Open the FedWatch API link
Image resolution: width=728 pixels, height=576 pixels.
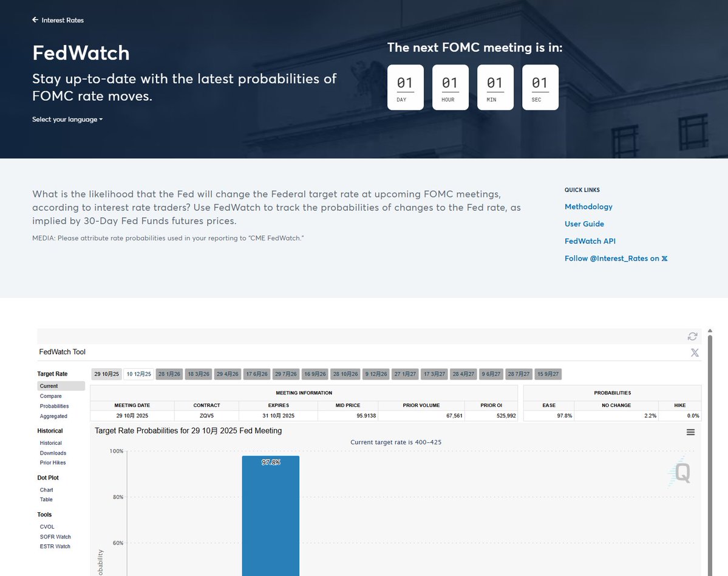click(x=590, y=241)
